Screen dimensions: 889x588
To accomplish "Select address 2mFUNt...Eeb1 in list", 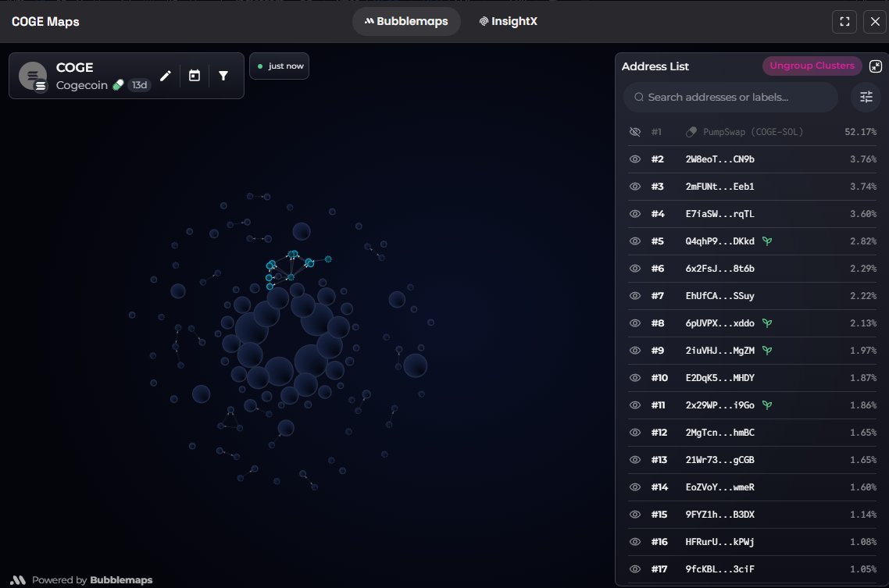I will 720,187.
